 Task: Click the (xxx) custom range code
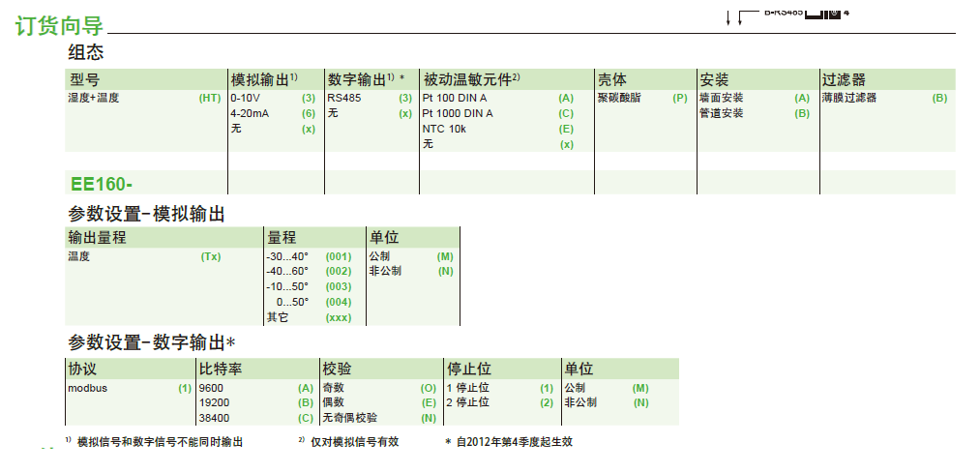click(x=339, y=317)
